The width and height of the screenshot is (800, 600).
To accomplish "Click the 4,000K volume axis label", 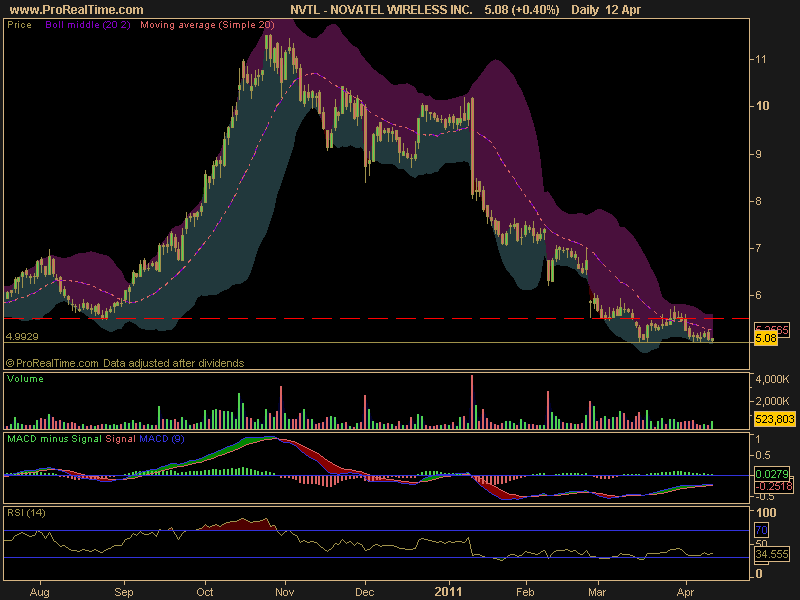I will tap(772, 380).
